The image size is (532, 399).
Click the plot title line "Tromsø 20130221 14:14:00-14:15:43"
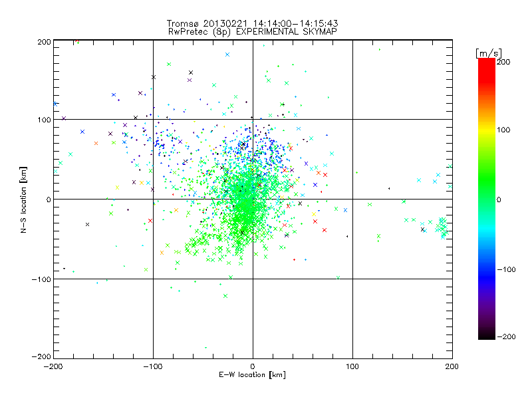pyautogui.click(x=253, y=23)
